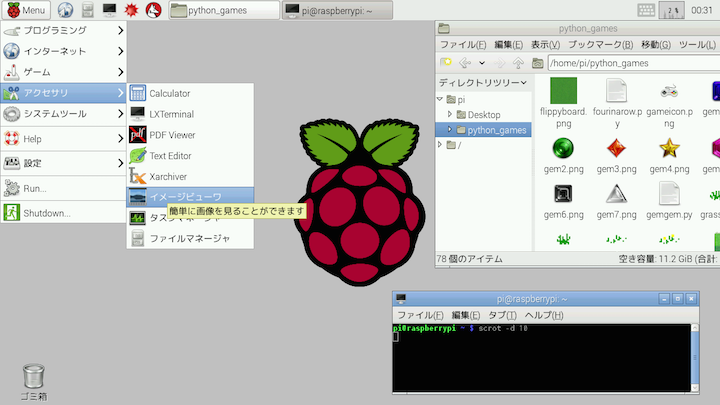Screen dimensions: 720x405
Task: Open 編集(E) menu in python_games window
Action: tap(508, 45)
